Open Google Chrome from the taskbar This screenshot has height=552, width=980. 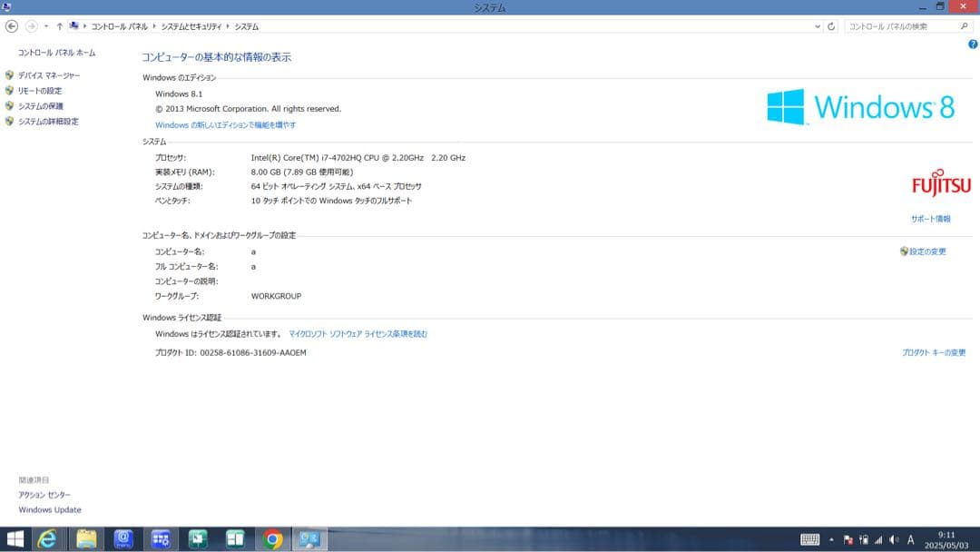tap(270, 538)
